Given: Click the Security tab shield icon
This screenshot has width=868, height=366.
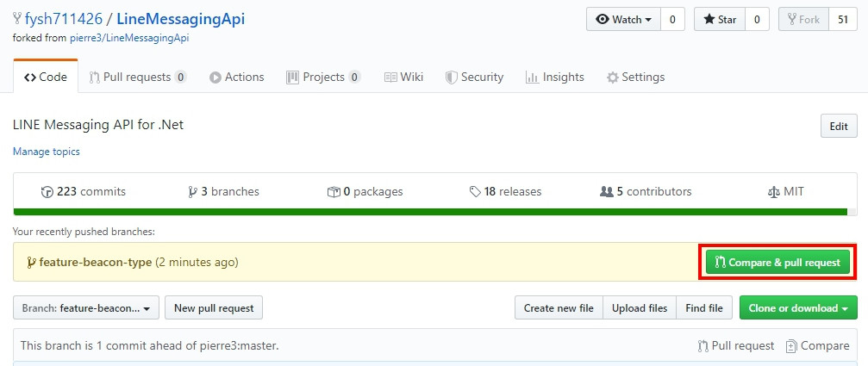Looking at the screenshot, I should [x=451, y=78].
